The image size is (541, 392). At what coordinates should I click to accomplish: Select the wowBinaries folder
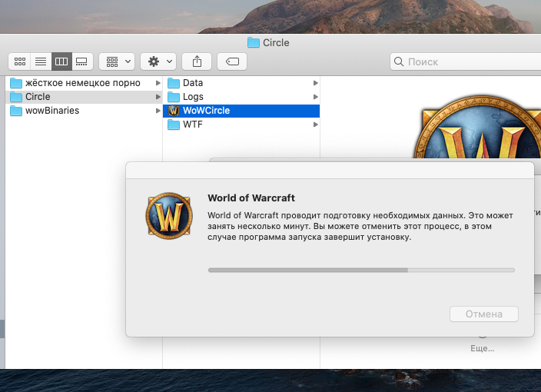coord(52,111)
